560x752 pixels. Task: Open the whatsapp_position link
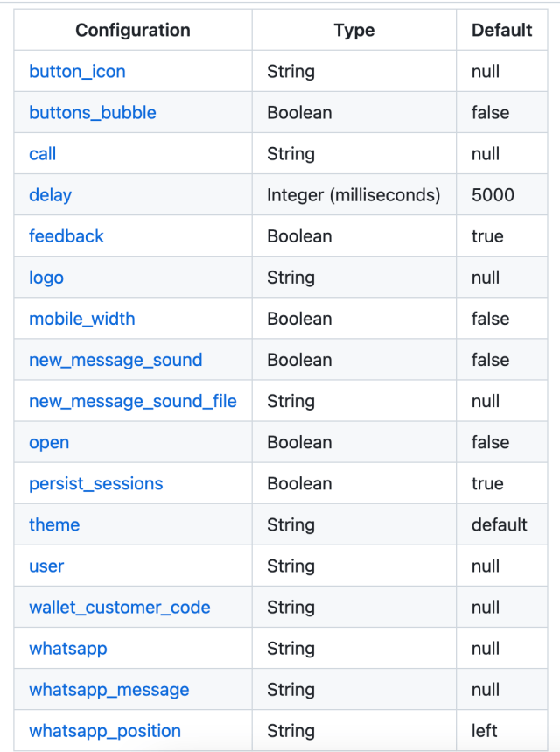(105, 730)
